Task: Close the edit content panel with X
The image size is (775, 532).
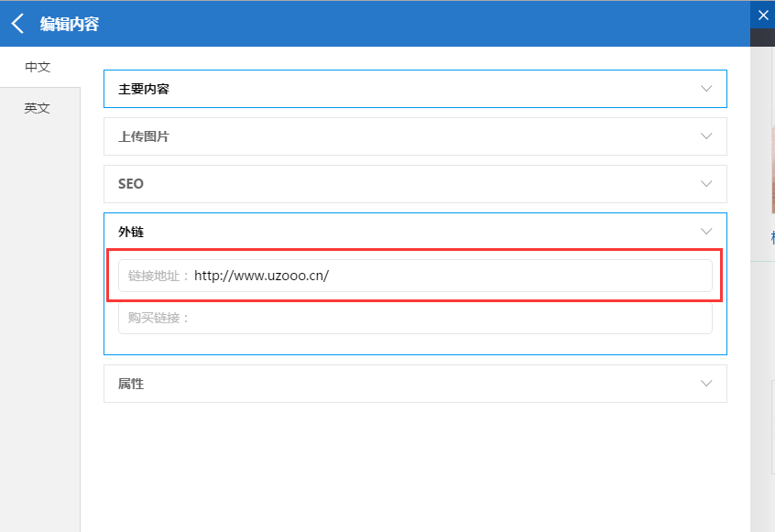Action: (763, 16)
